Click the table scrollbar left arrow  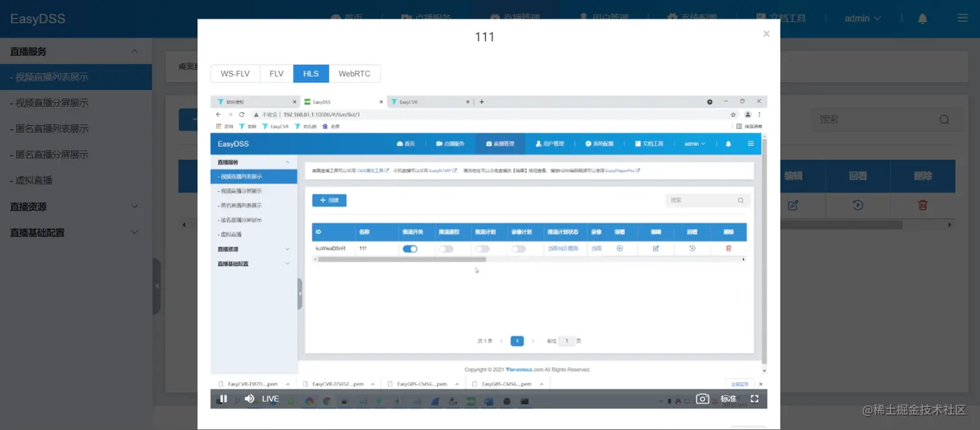tap(183, 225)
